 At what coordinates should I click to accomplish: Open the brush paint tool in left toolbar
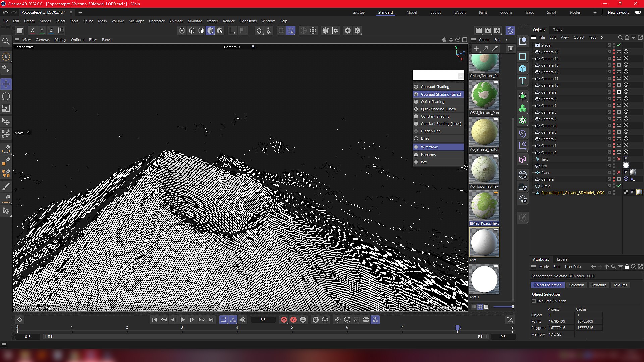tap(6, 187)
